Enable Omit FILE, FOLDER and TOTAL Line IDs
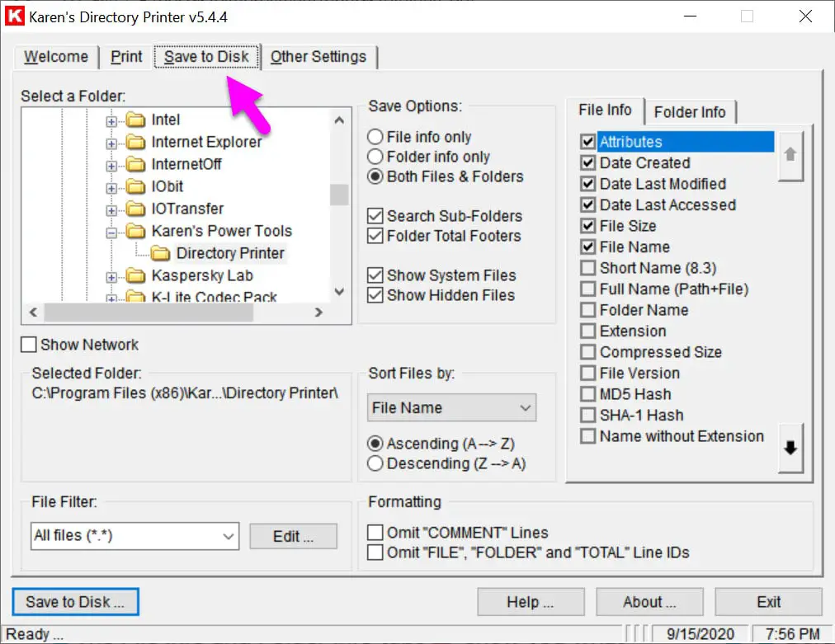 click(x=528, y=552)
